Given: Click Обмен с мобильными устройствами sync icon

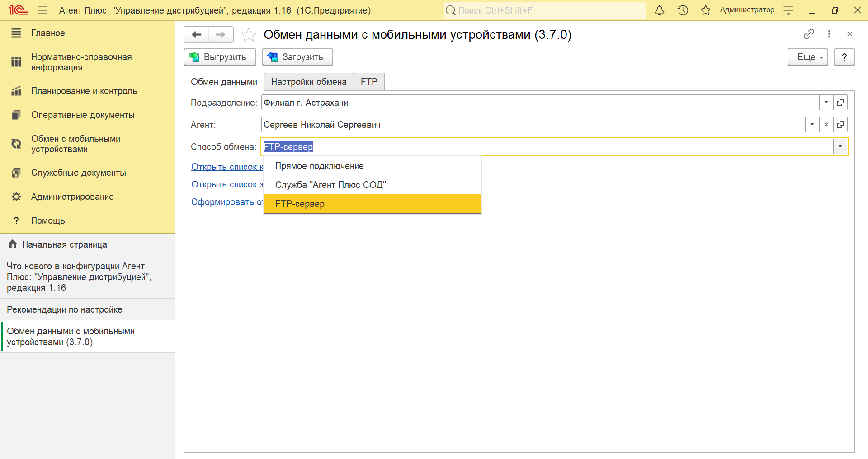Looking at the screenshot, I should [x=16, y=144].
